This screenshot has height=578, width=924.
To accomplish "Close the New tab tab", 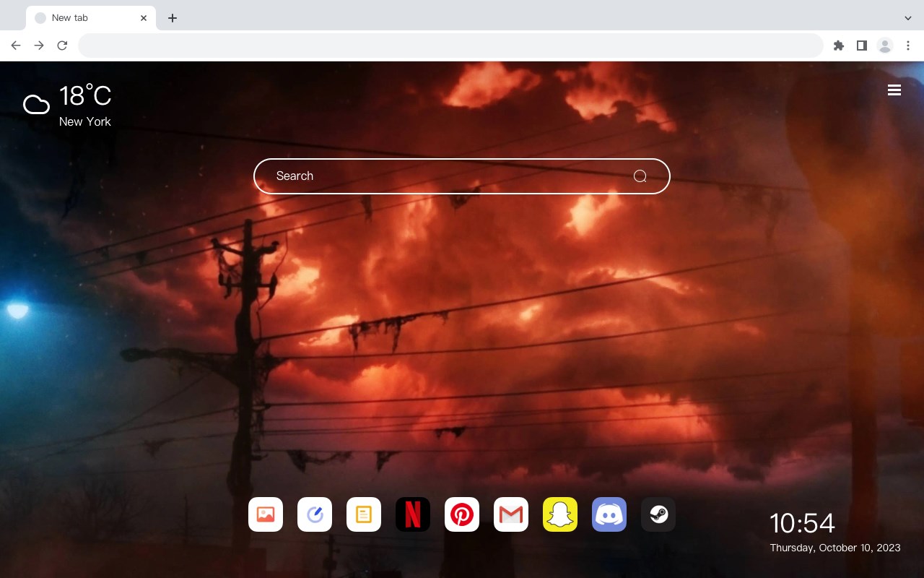I will (144, 18).
